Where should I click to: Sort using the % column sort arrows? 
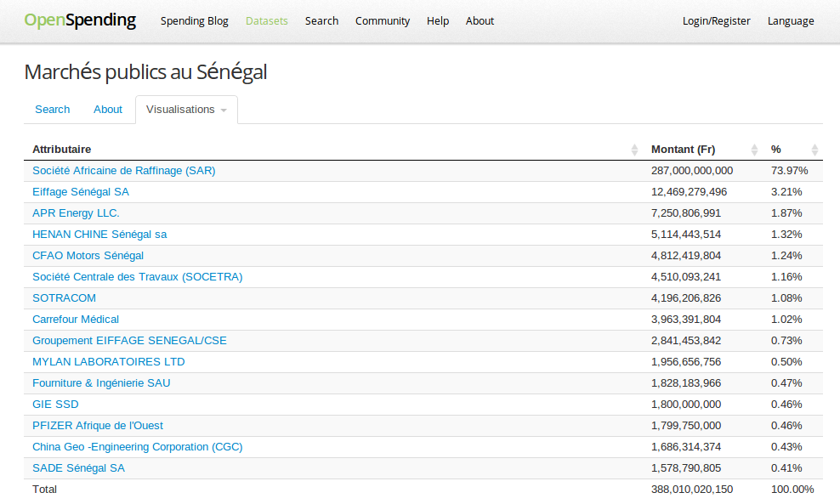pyautogui.click(x=814, y=149)
